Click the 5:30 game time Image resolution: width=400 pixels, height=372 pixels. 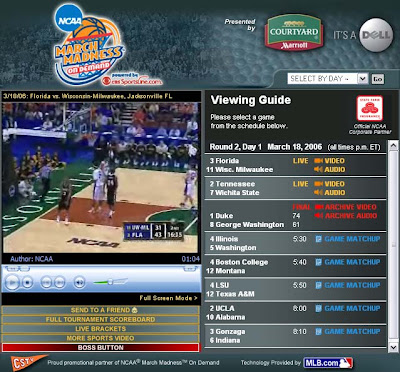click(300, 239)
